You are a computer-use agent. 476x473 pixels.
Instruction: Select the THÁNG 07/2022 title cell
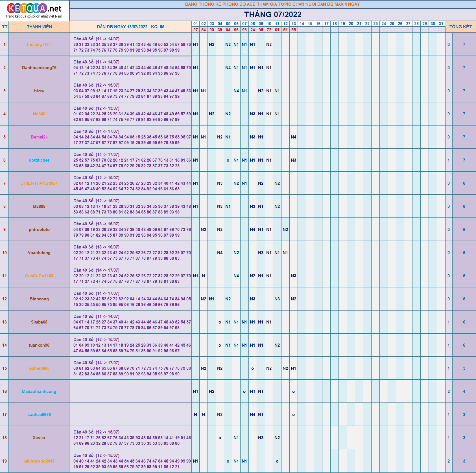point(273,15)
